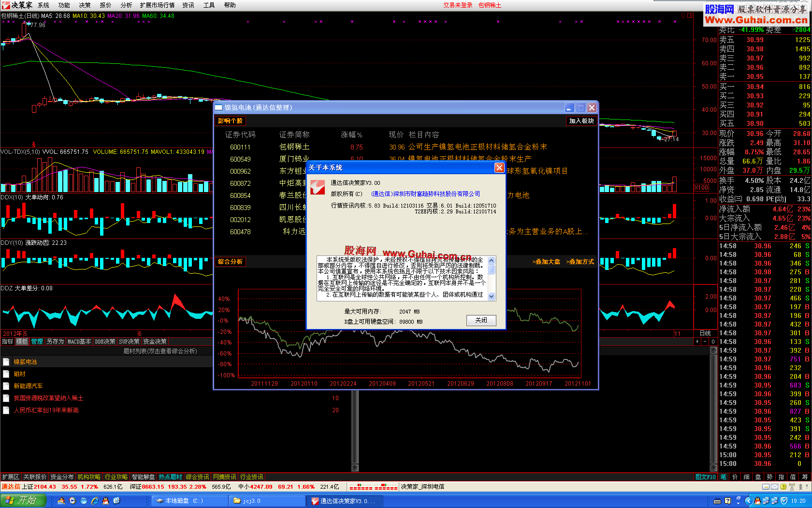812x508 pixels.
Task: Click the red app logo in the About dialog
Action: pos(318,187)
